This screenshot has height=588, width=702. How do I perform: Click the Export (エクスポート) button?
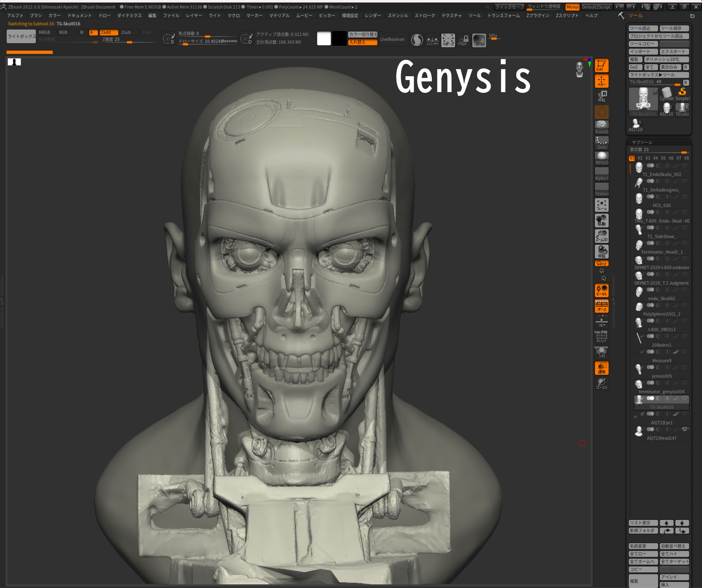tap(674, 51)
